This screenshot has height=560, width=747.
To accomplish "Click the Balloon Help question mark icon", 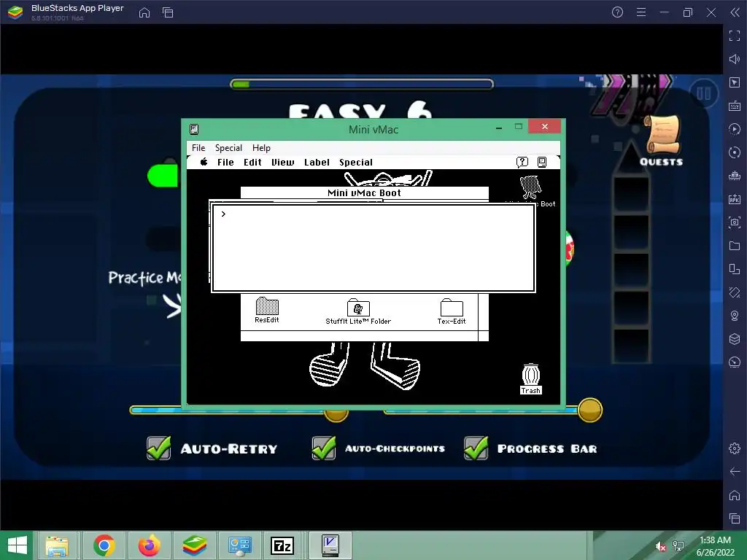I will pyautogui.click(x=522, y=162).
